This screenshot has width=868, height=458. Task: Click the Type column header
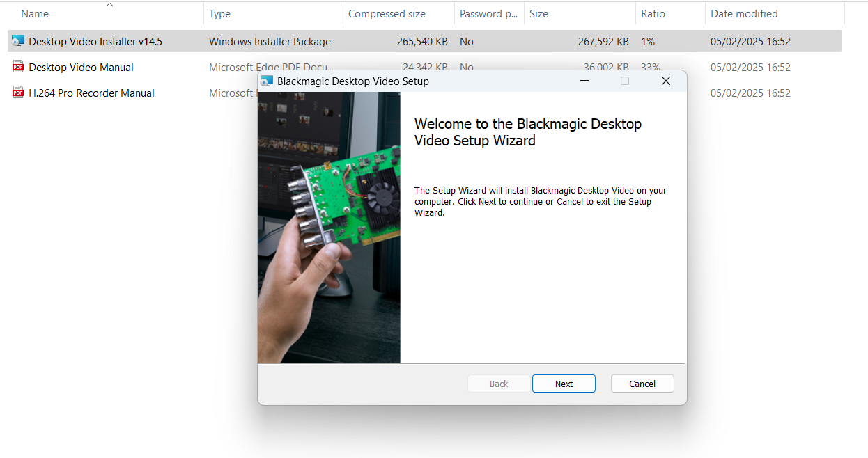(219, 13)
